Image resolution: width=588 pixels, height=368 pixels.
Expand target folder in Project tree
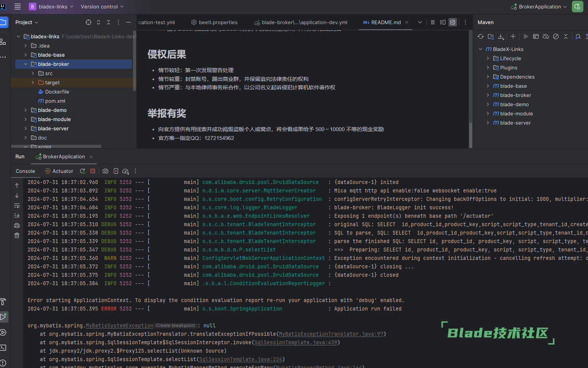coord(33,82)
